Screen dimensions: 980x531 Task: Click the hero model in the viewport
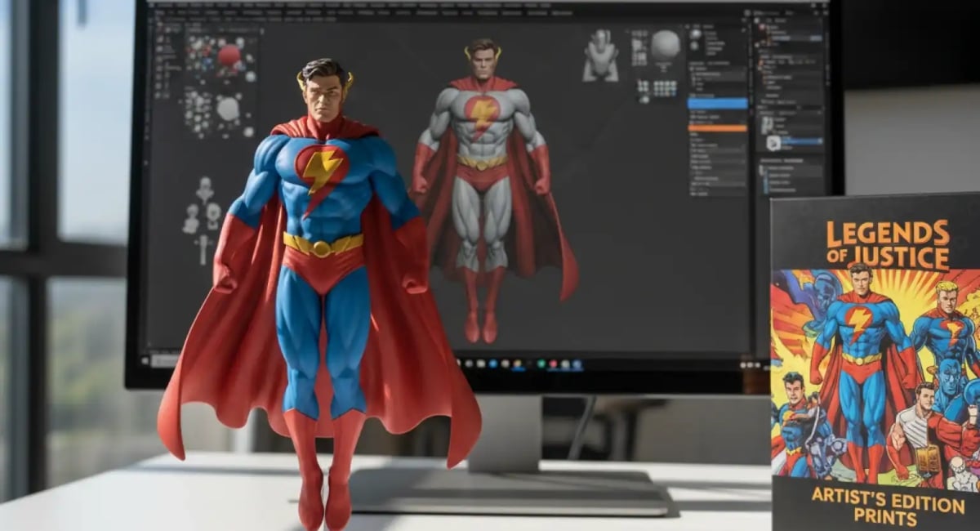482,188
